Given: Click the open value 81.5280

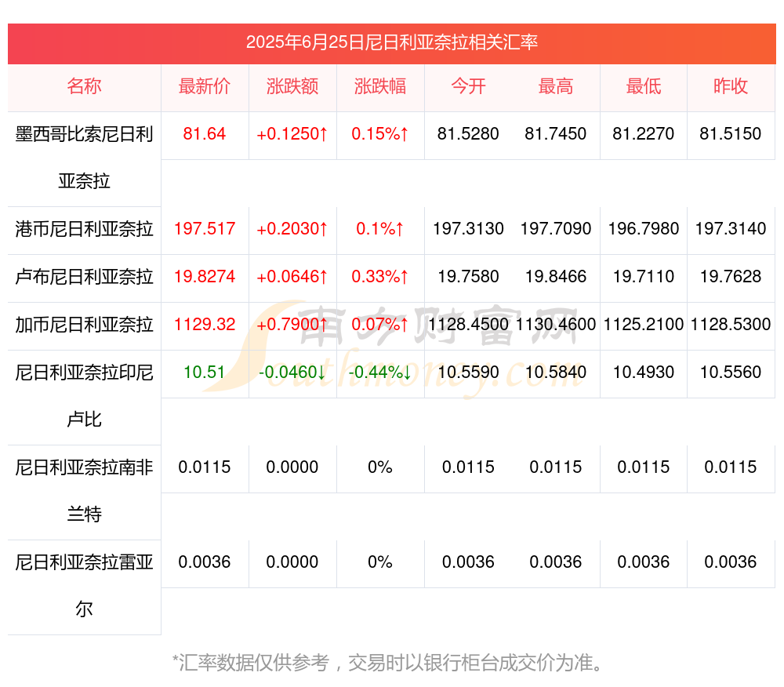Looking at the screenshot, I should (468, 134).
